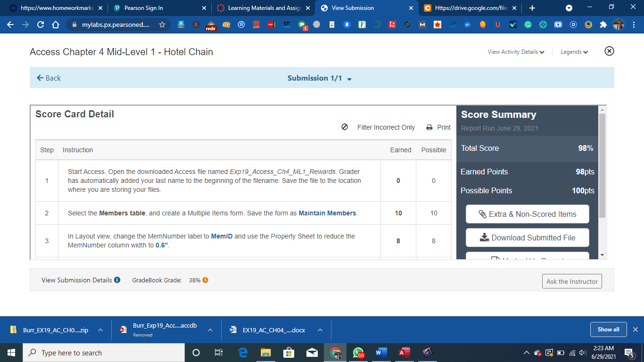Click the browser back arrow
The image size is (644, 362).
tap(10, 25)
